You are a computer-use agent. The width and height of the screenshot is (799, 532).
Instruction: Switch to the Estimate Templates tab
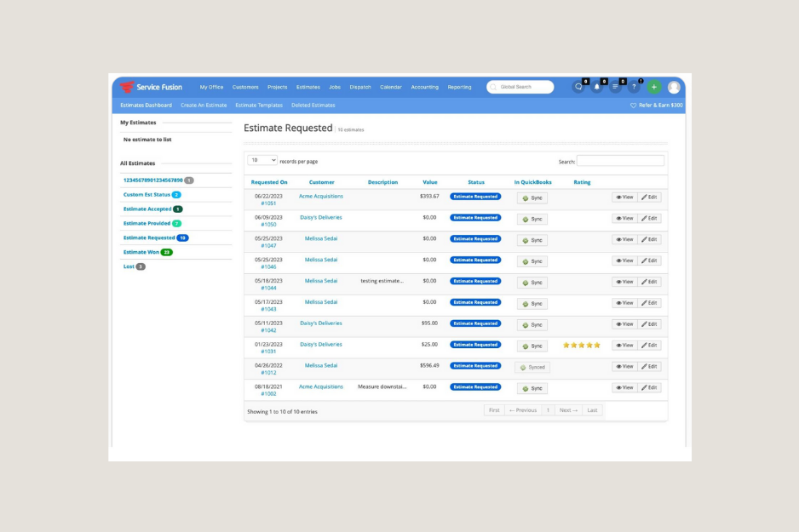point(258,105)
